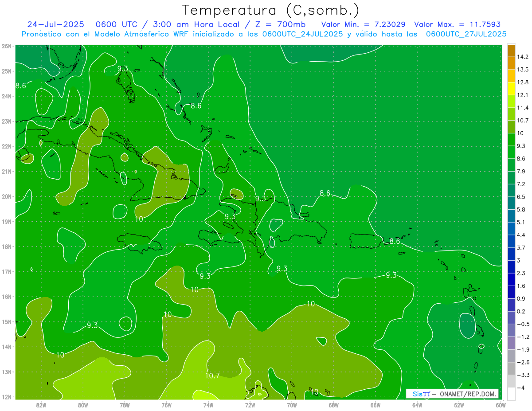Click the 70W longitude axis label
The width and height of the screenshot is (532, 411).
click(292, 405)
